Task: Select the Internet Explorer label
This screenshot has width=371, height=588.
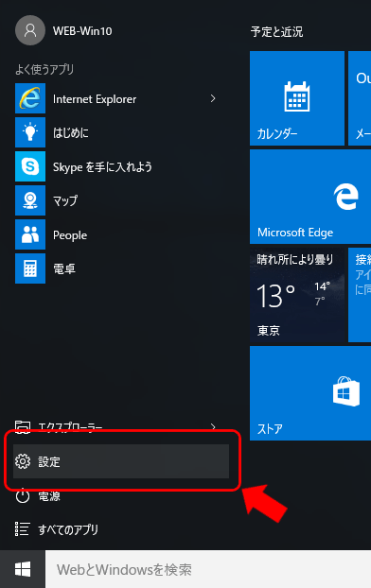Action: (x=95, y=99)
